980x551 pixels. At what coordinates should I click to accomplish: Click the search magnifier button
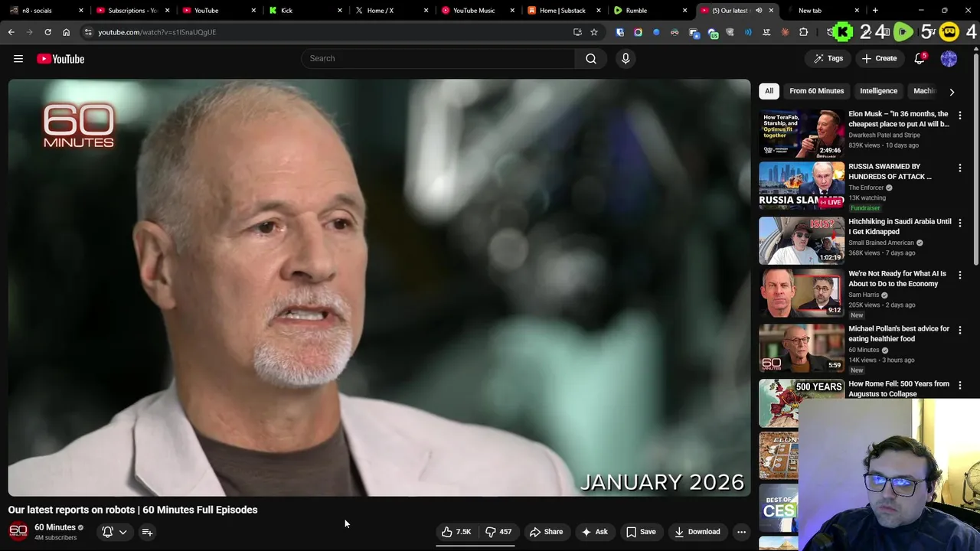(x=591, y=58)
